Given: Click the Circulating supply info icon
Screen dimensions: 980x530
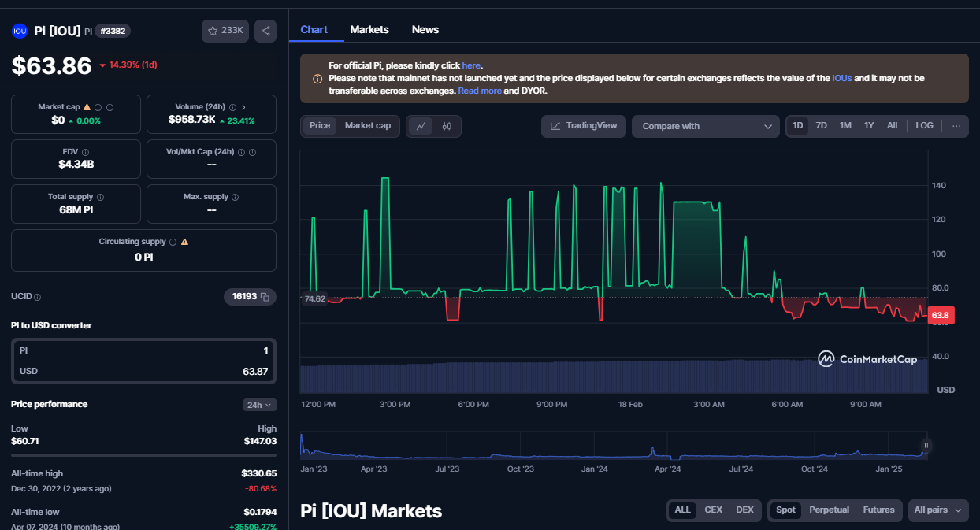Looking at the screenshot, I should coord(173,242).
